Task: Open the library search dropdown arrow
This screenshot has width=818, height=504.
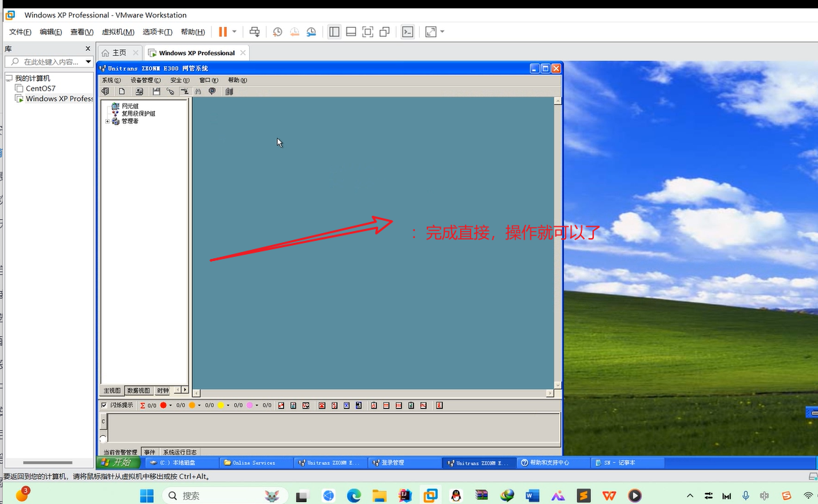Action: (88, 61)
